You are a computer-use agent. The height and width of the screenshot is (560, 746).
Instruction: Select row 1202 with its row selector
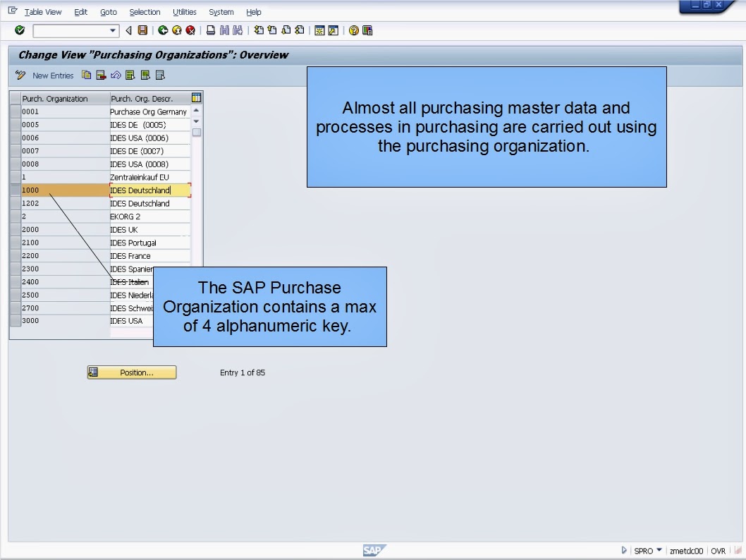click(16, 203)
